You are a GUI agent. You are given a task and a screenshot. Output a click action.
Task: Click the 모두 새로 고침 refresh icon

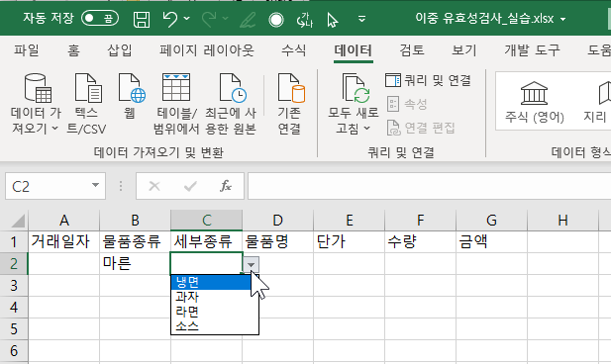click(x=355, y=88)
